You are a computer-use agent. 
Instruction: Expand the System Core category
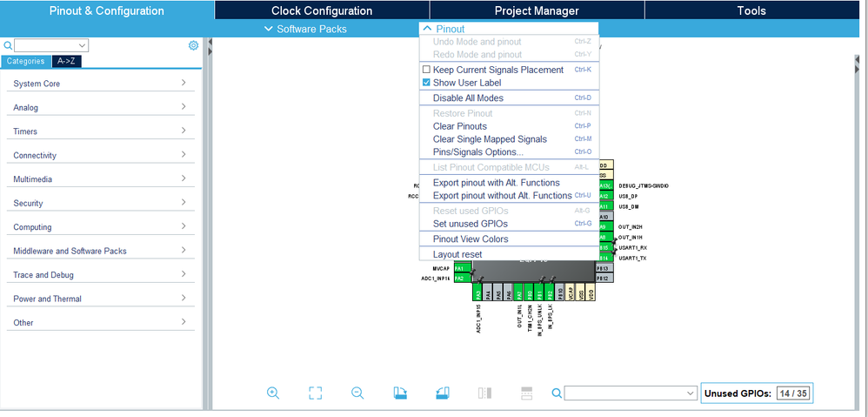tap(100, 83)
